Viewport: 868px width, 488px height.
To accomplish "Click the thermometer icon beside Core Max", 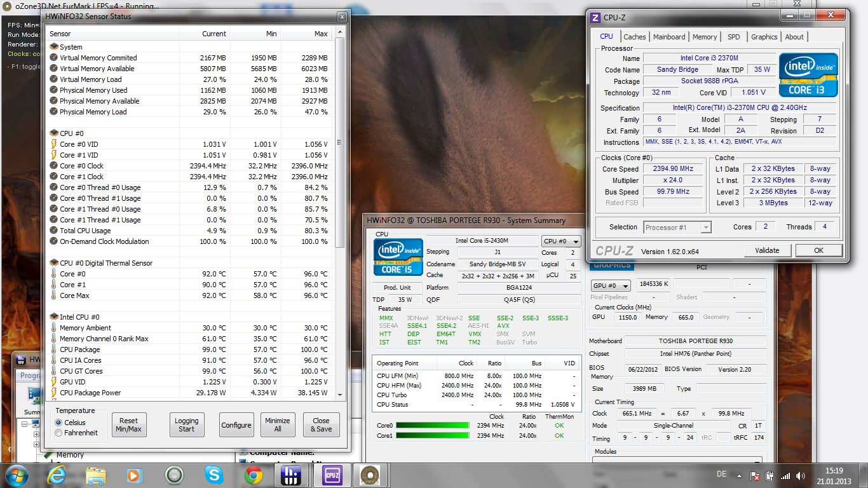I will [54, 295].
